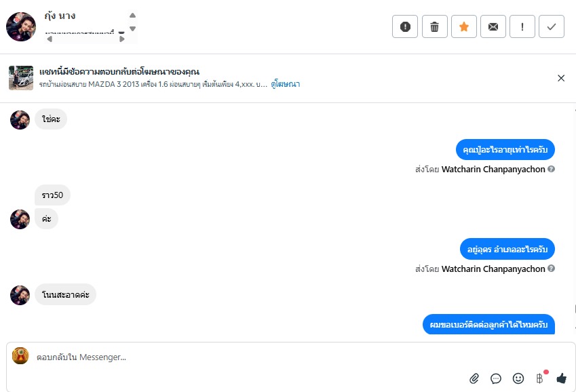Screen dimensions: 576x392
Task: Click the exclamation mark priority button
Action: pyautogui.click(x=522, y=26)
